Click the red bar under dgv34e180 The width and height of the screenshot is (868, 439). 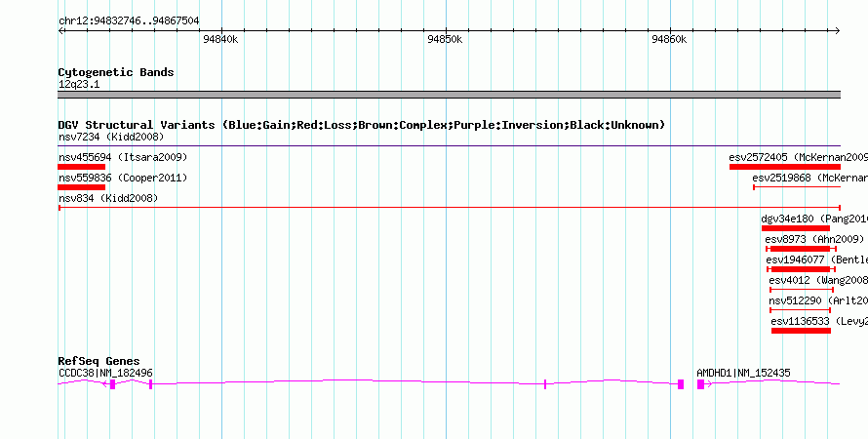pos(796,228)
